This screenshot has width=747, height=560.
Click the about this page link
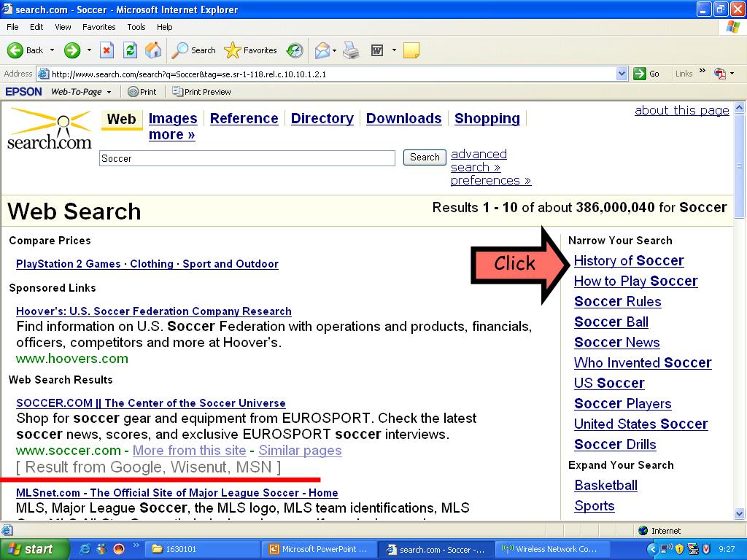point(682,111)
